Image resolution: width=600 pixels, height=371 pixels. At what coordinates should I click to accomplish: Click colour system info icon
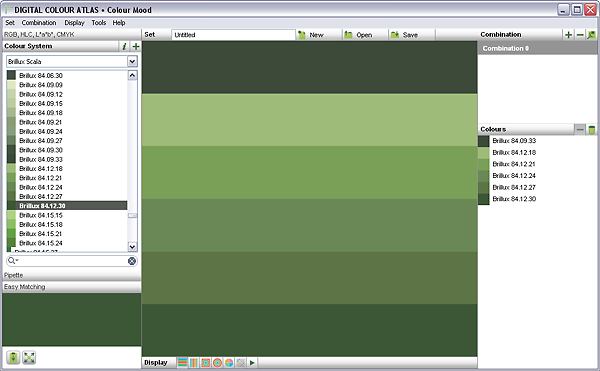coord(124,46)
